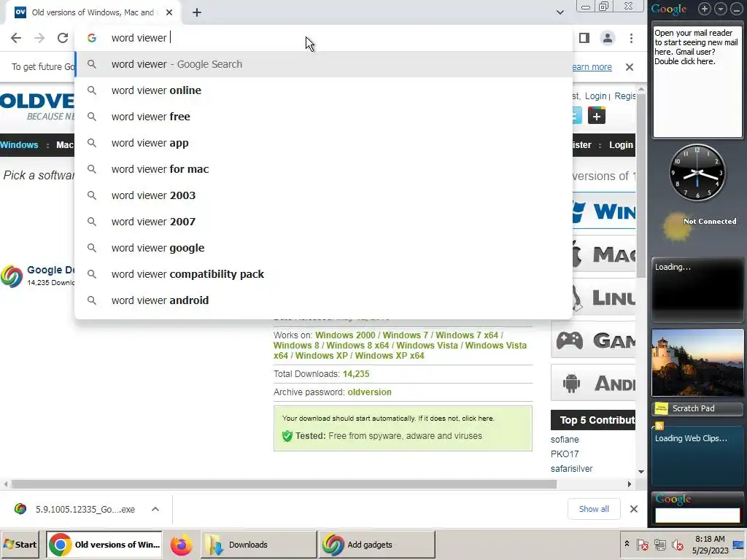Show hidden tray icons arrow
This screenshot has height=560, width=747.
pos(627,544)
